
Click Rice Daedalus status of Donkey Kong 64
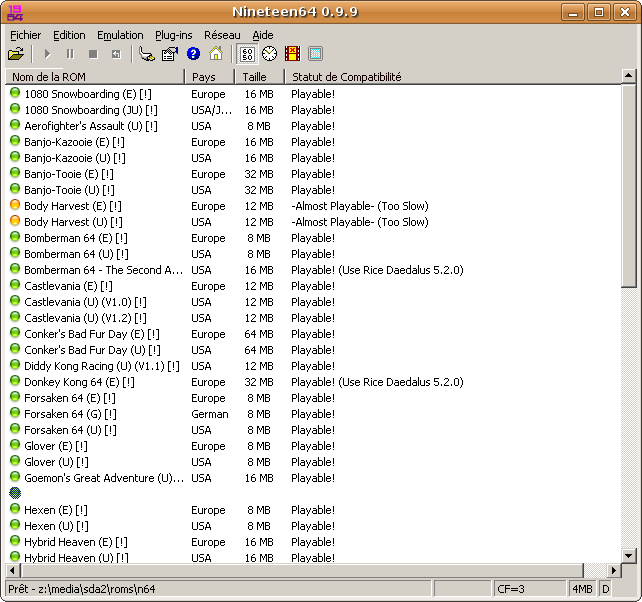point(378,382)
